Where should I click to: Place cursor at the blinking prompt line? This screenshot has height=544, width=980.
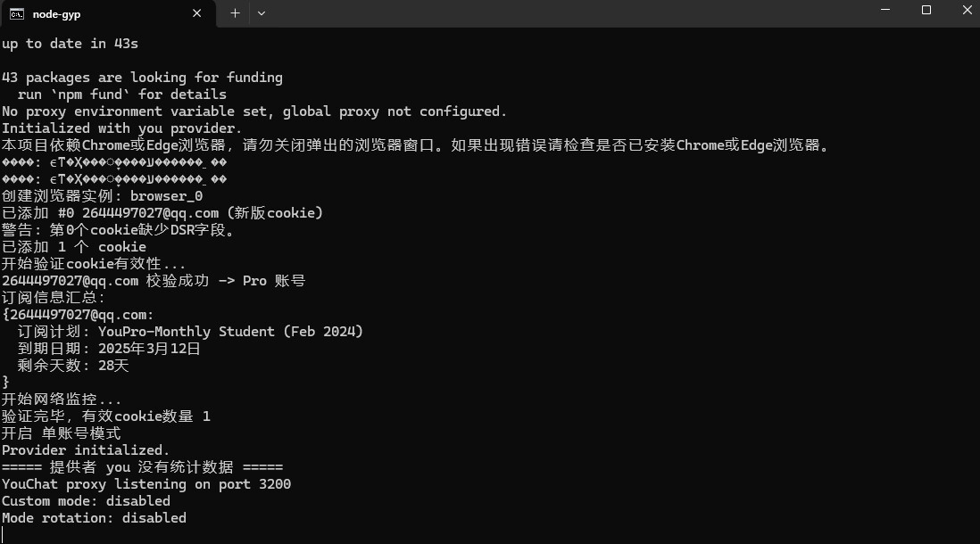(x=4, y=534)
